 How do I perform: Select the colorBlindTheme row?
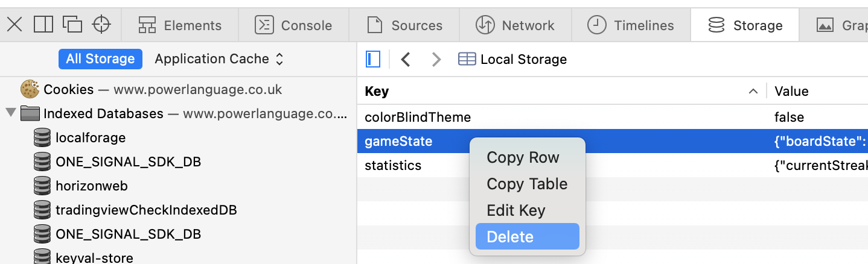coord(612,117)
